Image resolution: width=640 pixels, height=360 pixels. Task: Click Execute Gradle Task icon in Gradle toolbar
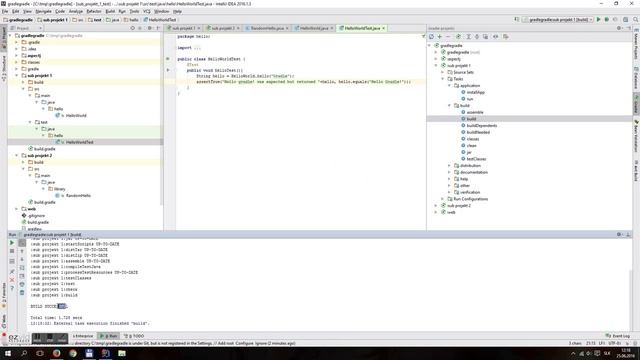tap(458, 37)
